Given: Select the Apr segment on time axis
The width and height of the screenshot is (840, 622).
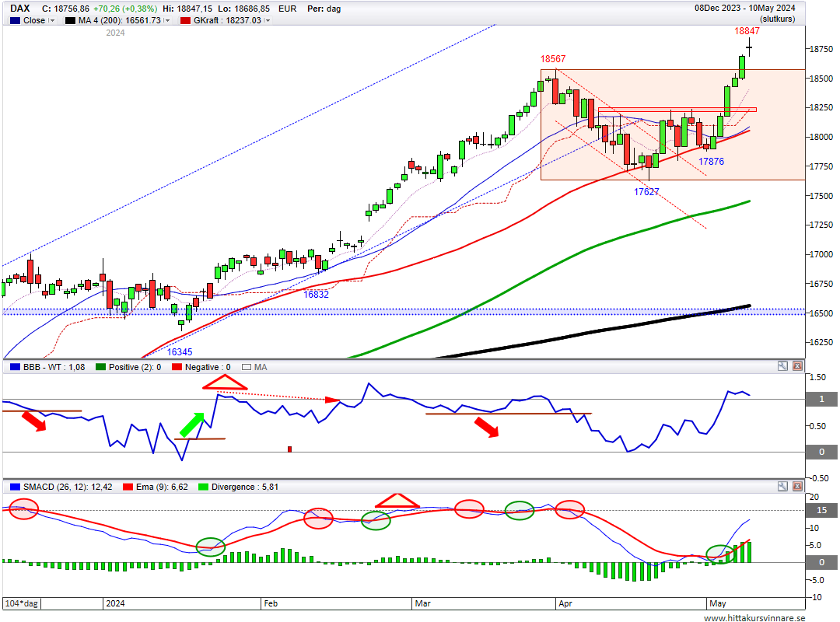Looking at the screenshot, I should tap(631, 604).
